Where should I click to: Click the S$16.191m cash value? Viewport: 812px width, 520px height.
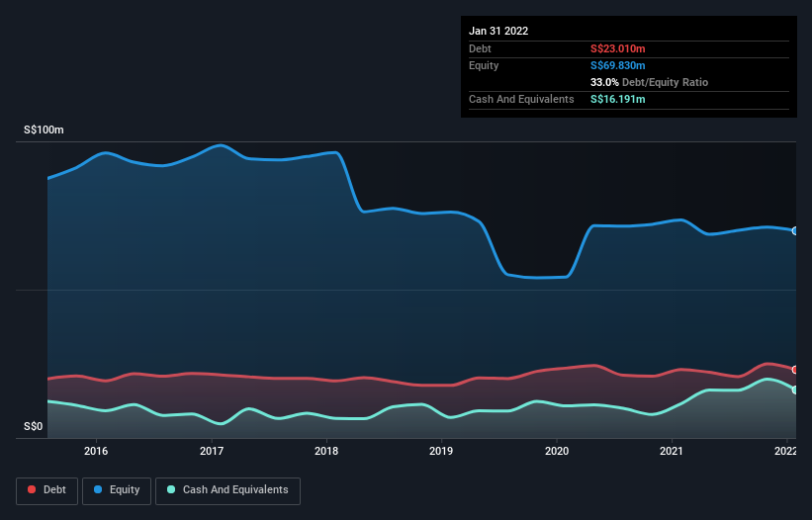pos(618,99)
